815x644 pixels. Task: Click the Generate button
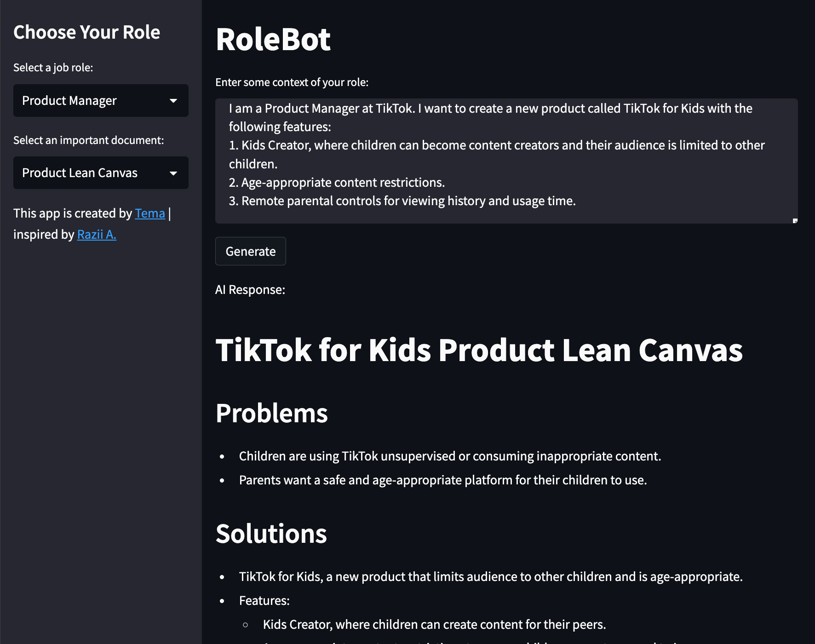click(x=251, y=251)
